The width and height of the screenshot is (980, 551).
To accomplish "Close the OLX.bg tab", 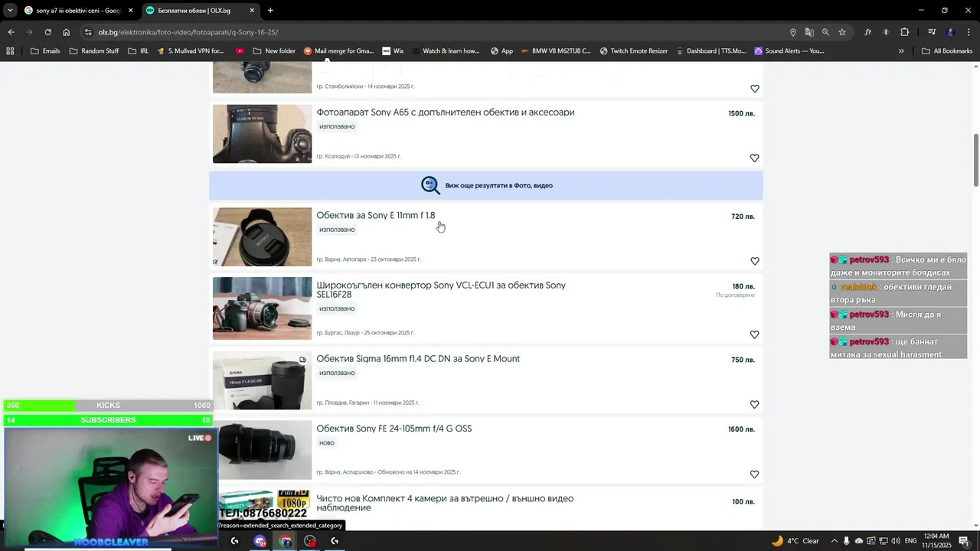I will 252,11.
